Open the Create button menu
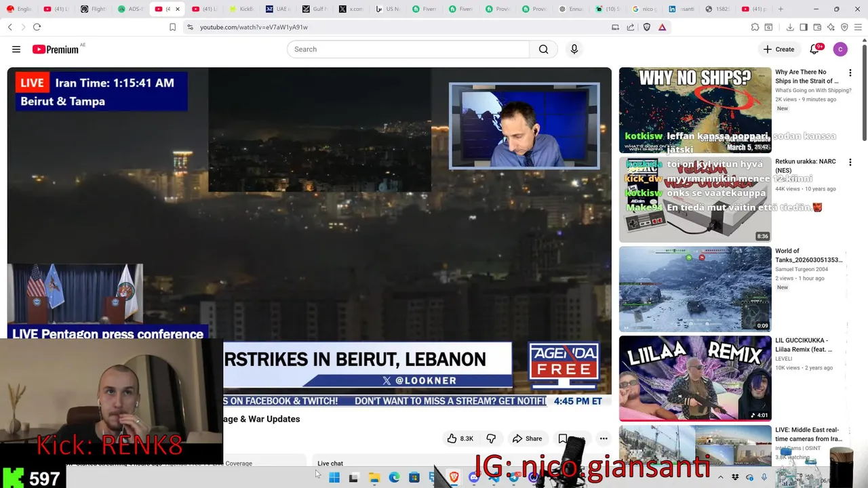Viewport: 868px width, 488px height. click(778, 49)
